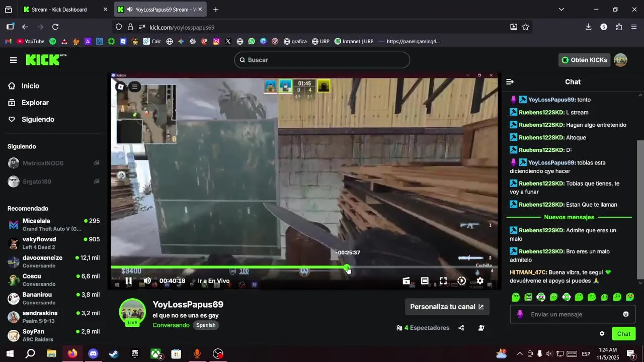Click the 'Enviar un mensaje' chat input

574,314
